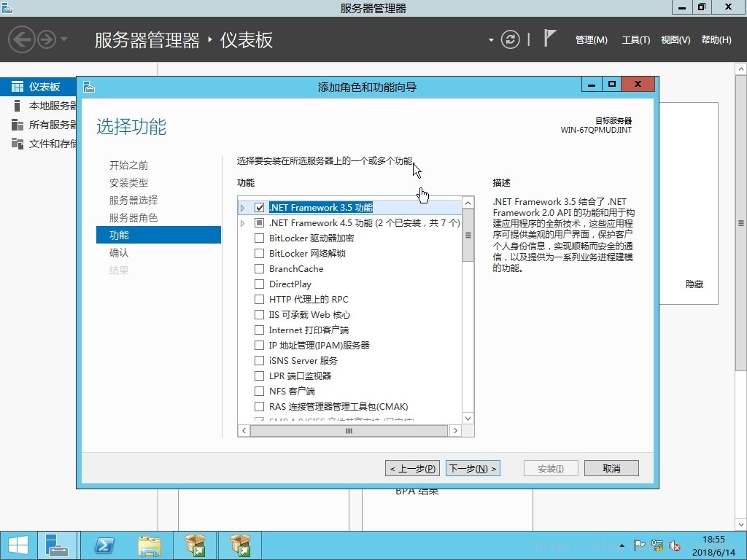747x560 pixels.
Task: Go to the 安装类型 wizard step
Action: click(x=128, y=183)
